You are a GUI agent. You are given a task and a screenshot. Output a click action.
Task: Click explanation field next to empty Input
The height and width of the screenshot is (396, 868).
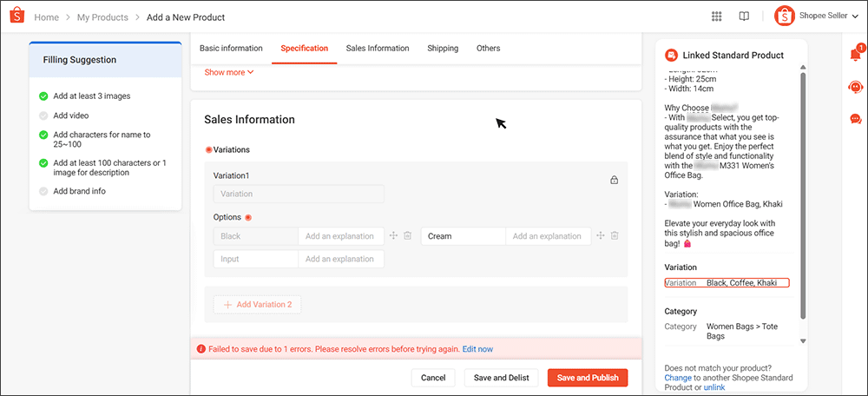coord(341,259)
